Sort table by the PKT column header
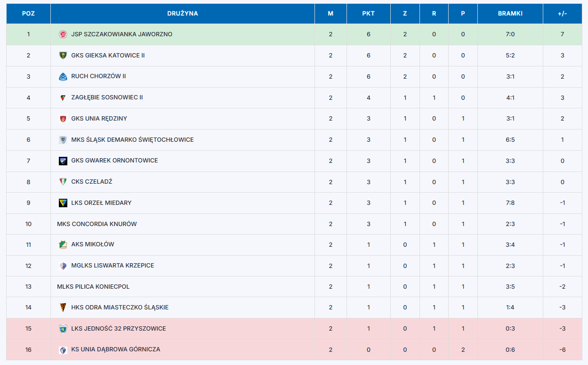This screenshot has height=365, width=588. pos(369,14)
